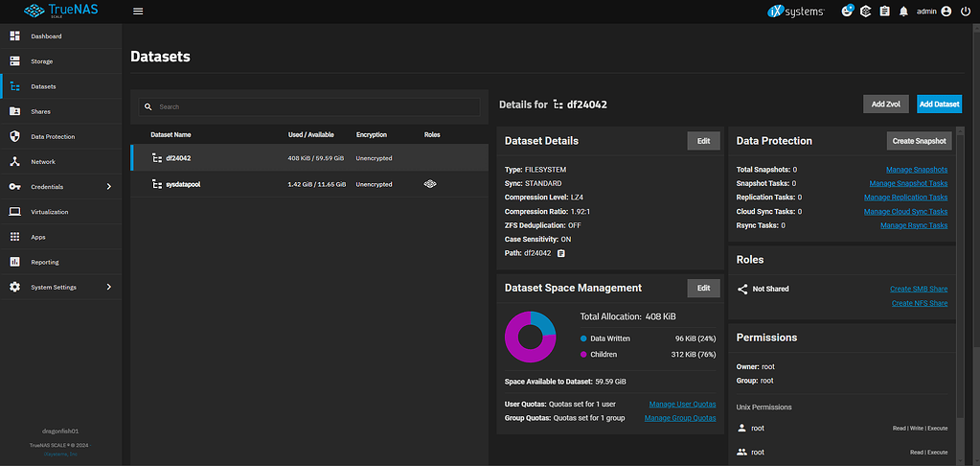Click the System Settings gear icon
Screen dimensions: 980x466
(x=15, y=287)
